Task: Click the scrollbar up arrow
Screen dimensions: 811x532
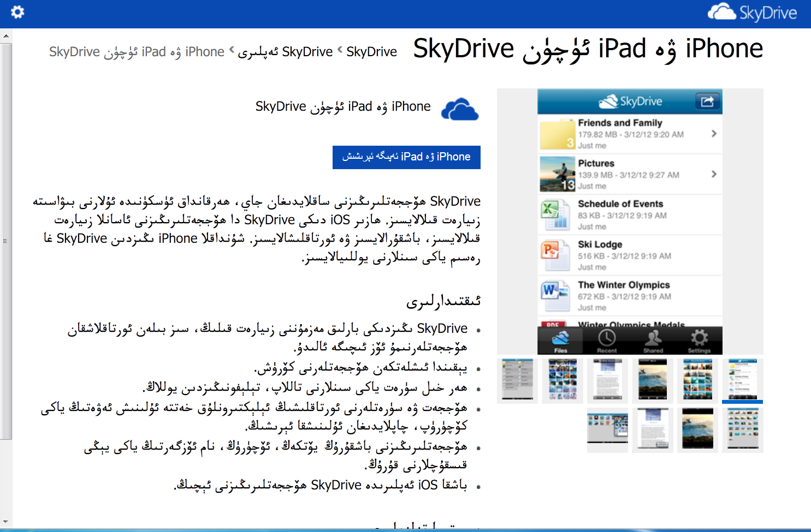Action: pos(6,36)
